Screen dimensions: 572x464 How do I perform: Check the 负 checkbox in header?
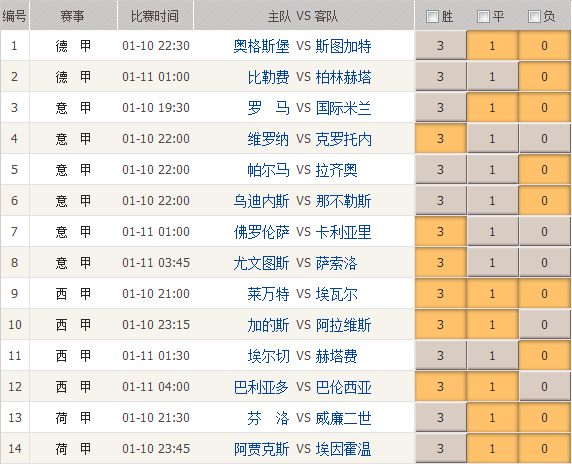[x=534, y=16]
